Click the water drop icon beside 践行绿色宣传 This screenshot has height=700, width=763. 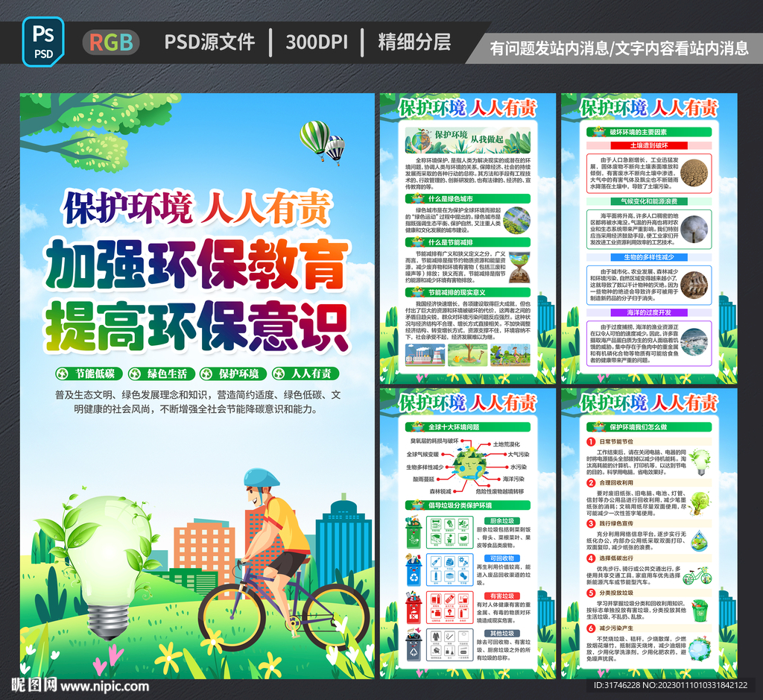pos(699,540)
